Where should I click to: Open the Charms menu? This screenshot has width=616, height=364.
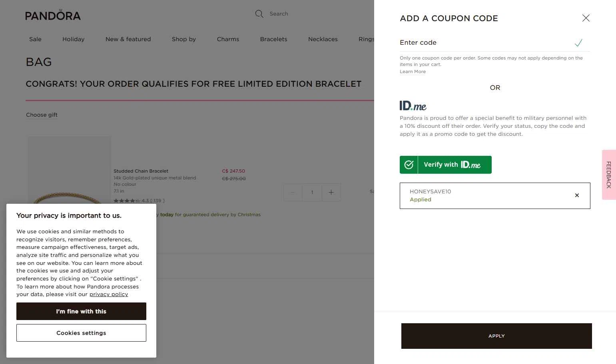(228, 39)
